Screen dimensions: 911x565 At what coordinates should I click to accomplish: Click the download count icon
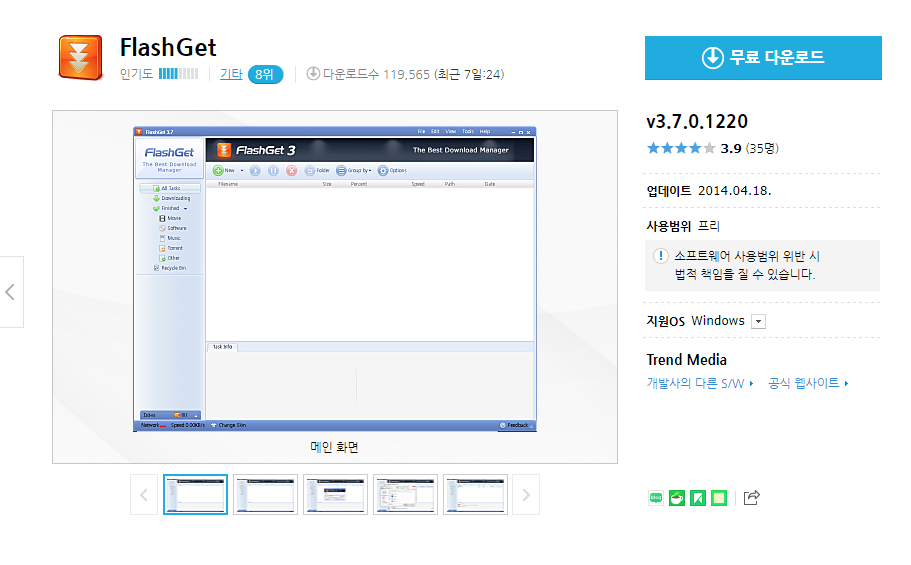click(x=313, y=73)
